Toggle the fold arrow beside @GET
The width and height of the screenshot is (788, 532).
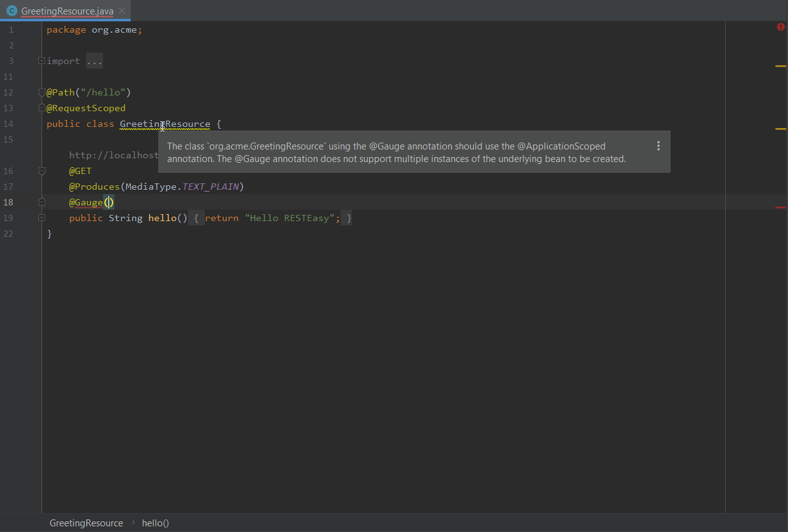pyautogui.click(x=41, y=170)
